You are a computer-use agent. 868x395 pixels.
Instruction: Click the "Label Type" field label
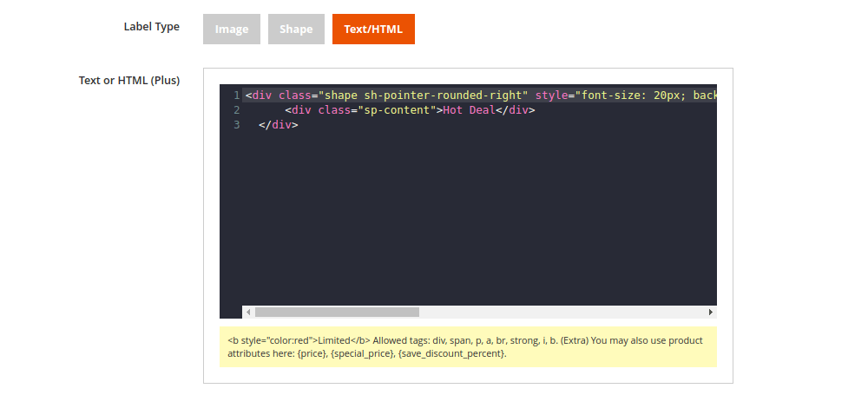coord(152,27)
